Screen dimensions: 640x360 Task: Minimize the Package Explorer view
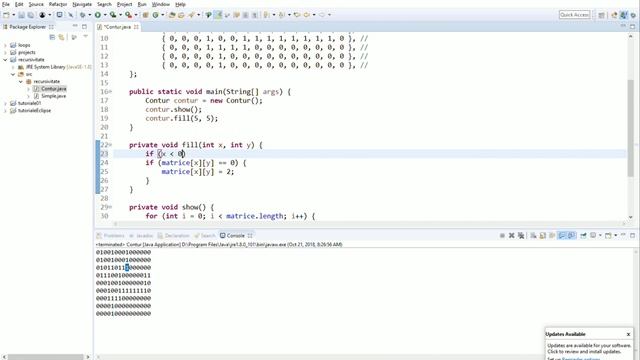click(75, 27)
